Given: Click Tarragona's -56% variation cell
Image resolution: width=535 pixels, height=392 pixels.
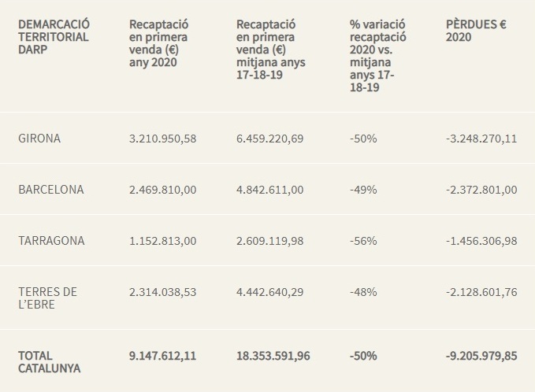Looking at the screenshot, I should pyautogui.click(x=363, y=241).
